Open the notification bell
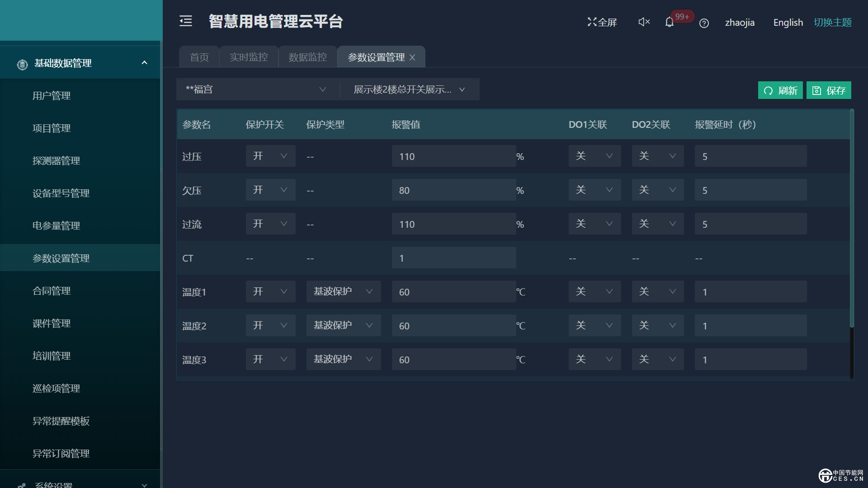 tap(670, 22)
